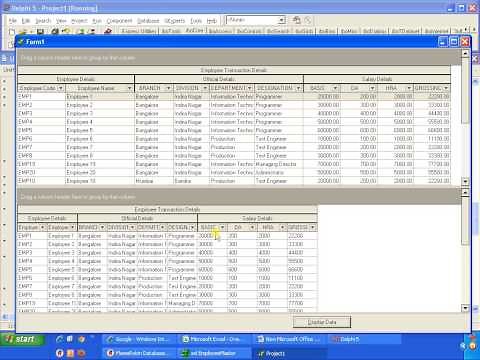Screen dimensions: 480x360
Task: Open the View menu
Action: pyautogui.click(x=61, y=21)
